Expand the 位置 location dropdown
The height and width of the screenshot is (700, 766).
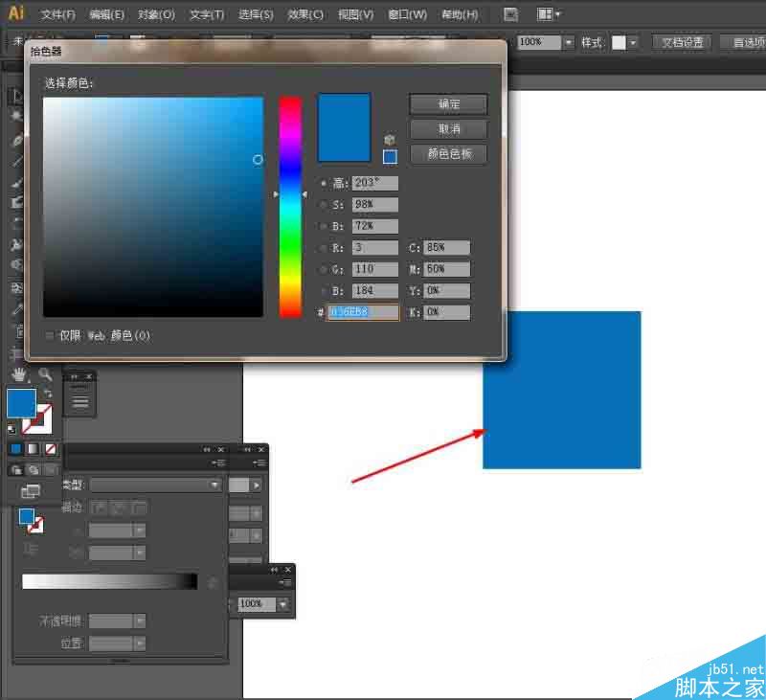(140, 644)
